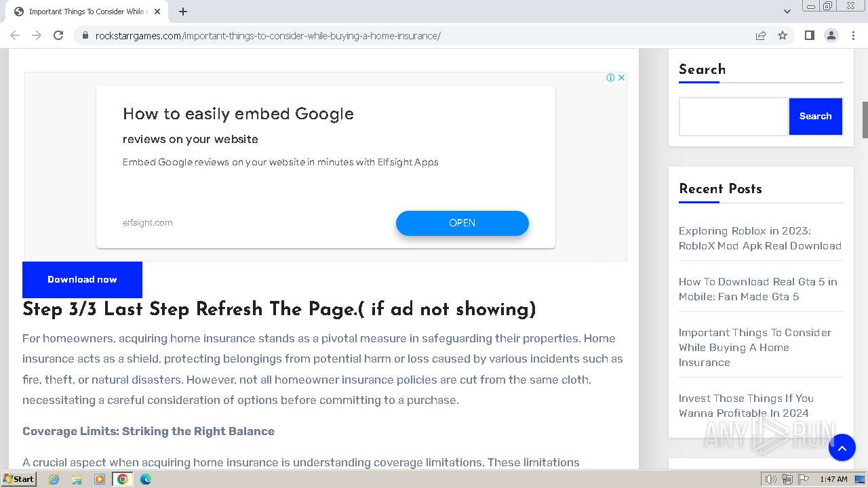868x488 pixels.
Task: Click the address bar URL
Action: click(x=268, y=35)
